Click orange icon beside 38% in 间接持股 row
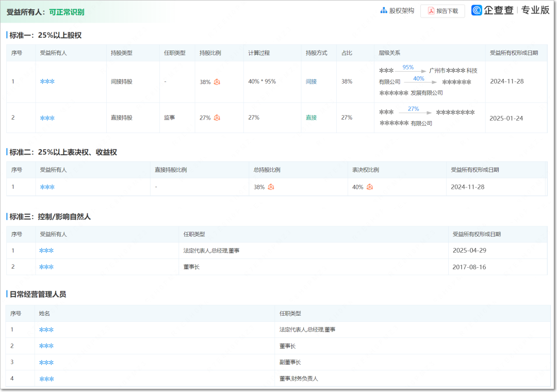 217,82
